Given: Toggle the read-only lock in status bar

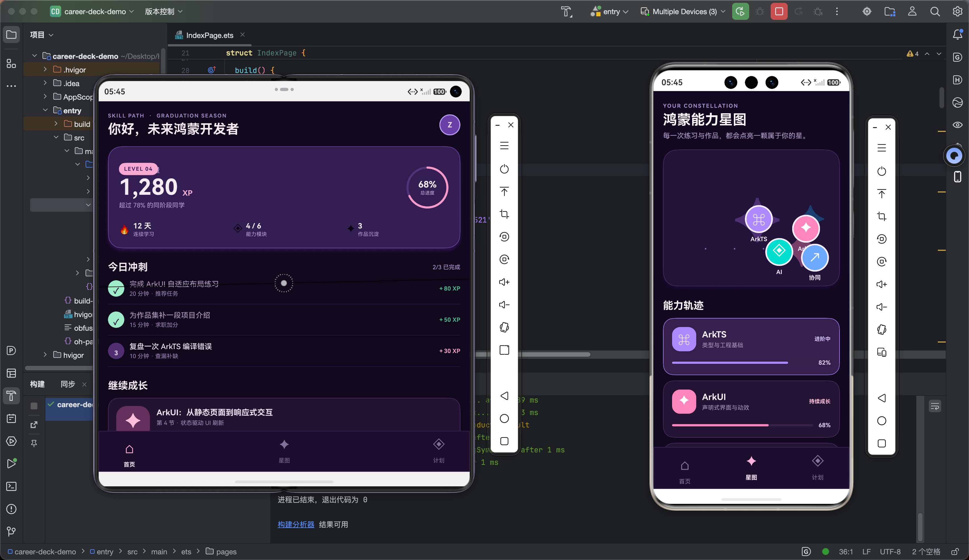Looking at the screenshot, I should [955, 552].
